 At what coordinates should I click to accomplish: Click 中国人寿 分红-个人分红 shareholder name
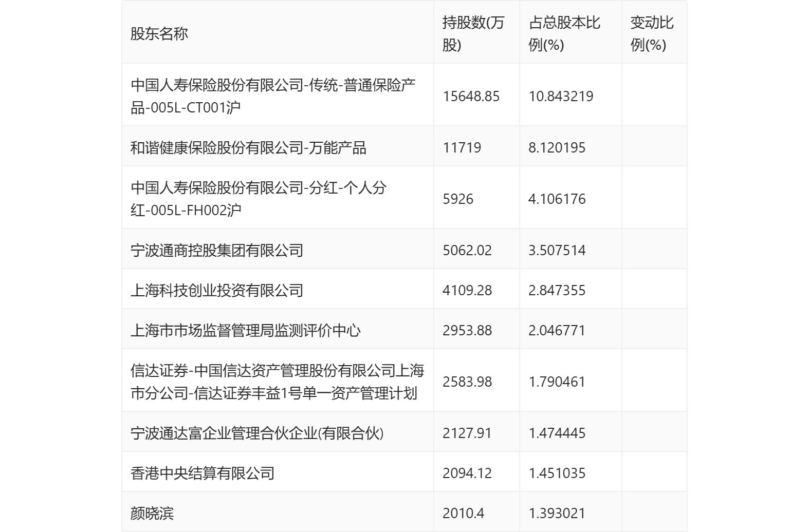point(258,199)
